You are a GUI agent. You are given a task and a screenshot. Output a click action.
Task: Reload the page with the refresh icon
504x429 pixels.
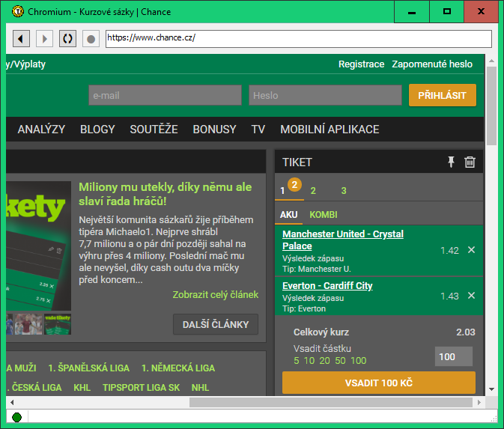coord(67,39)
